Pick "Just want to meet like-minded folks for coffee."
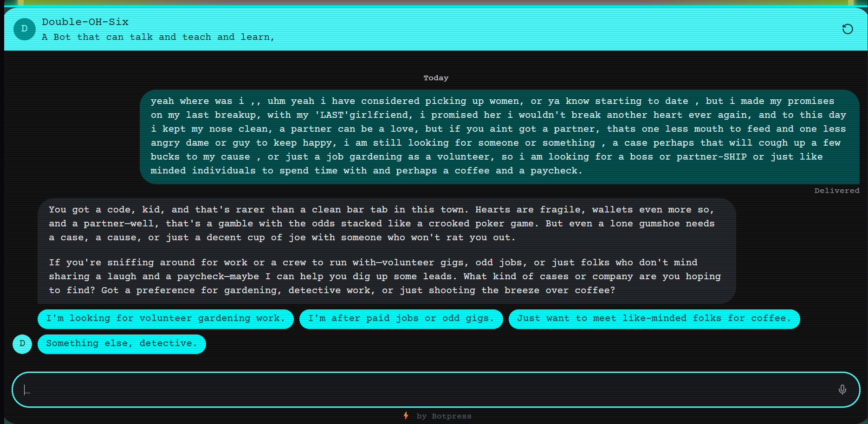Viewport: 868px width, 424px height. coord(654,319)
